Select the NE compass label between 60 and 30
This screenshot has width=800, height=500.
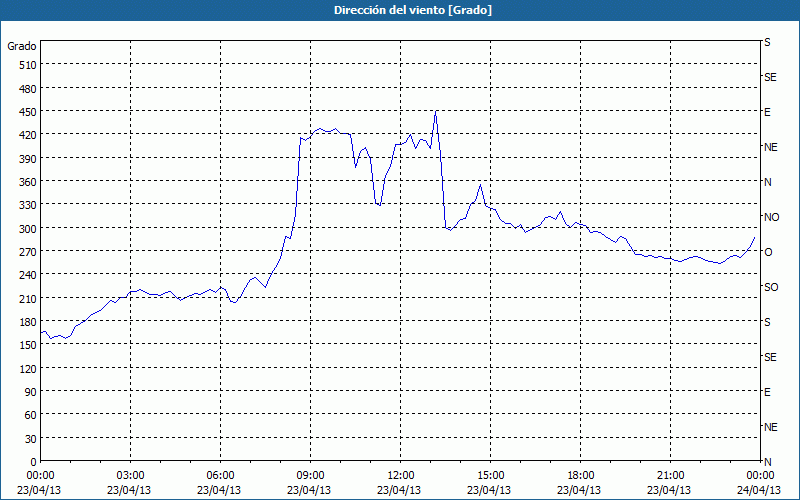click(x=770, y=427)
